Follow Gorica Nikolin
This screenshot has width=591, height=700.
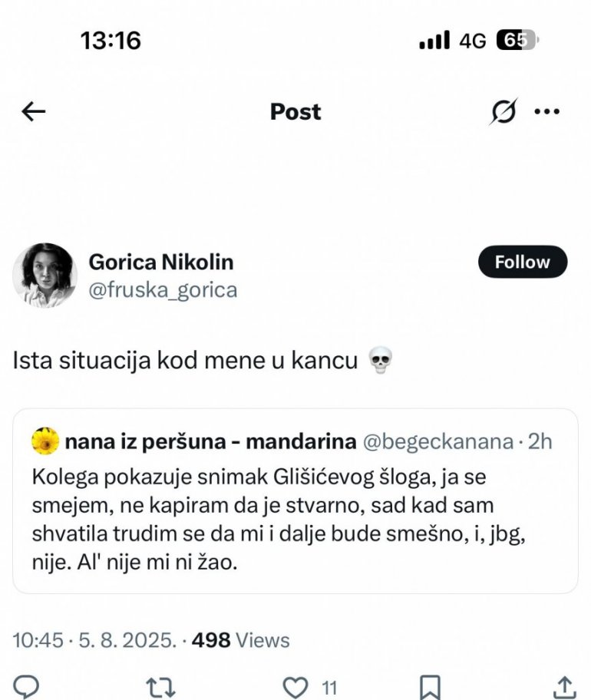[x=522, y=262]
